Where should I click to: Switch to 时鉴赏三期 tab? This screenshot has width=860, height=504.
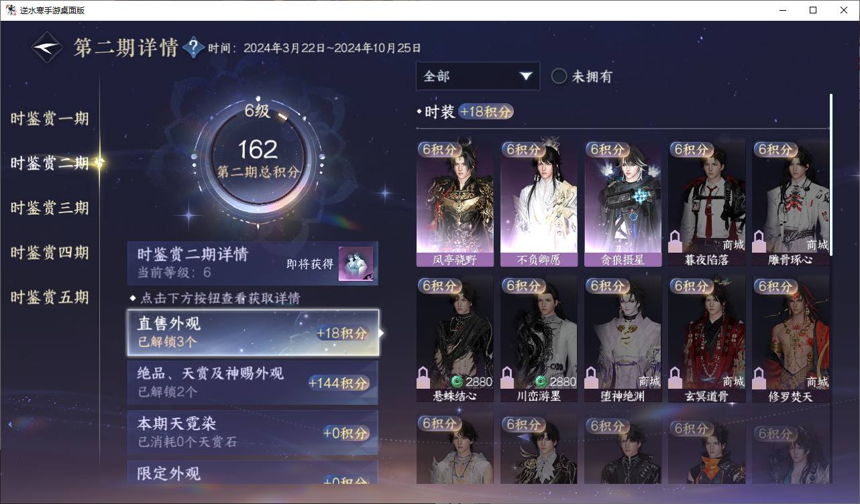tap(50, 208)
